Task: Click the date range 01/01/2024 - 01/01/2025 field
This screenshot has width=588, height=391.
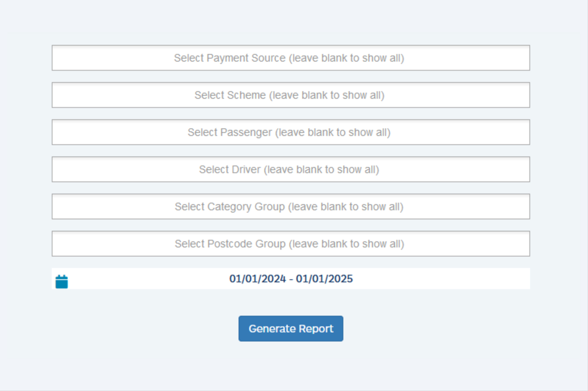Action: (291, 279)
